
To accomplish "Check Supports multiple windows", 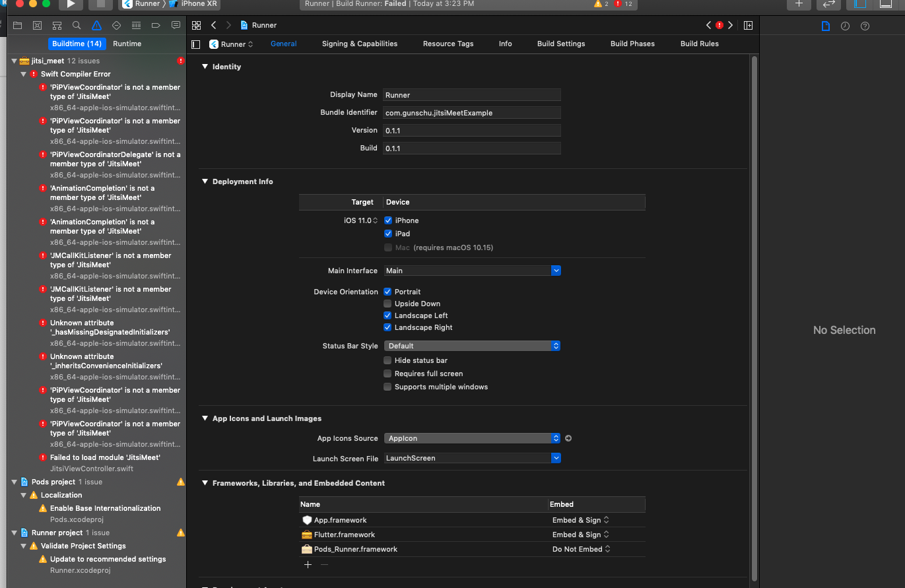I will click(x=388, y=387).
